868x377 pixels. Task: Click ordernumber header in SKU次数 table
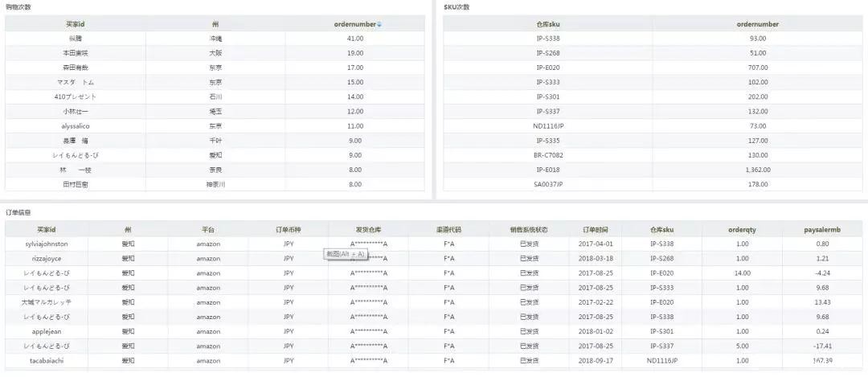tap(757, 24)
